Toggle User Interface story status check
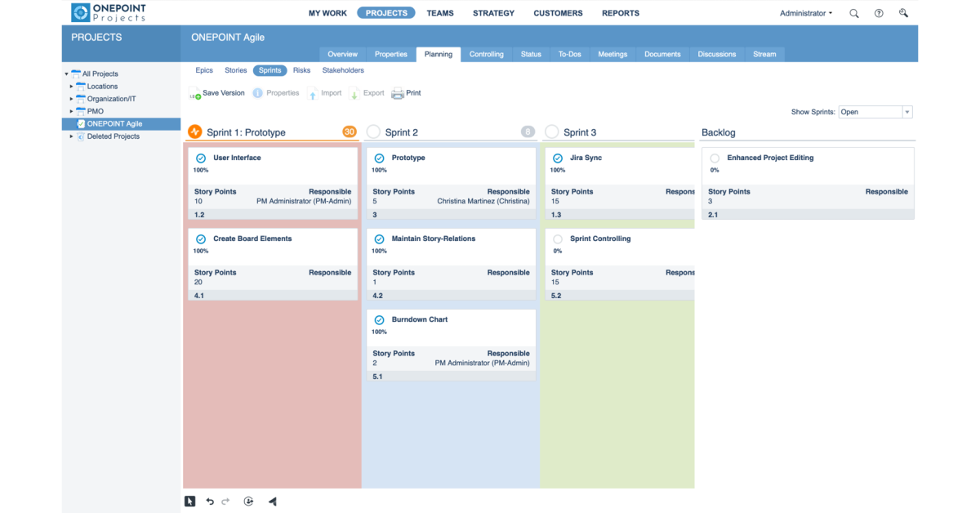Viewport: 980px width, 513px height. pos(201,158)
